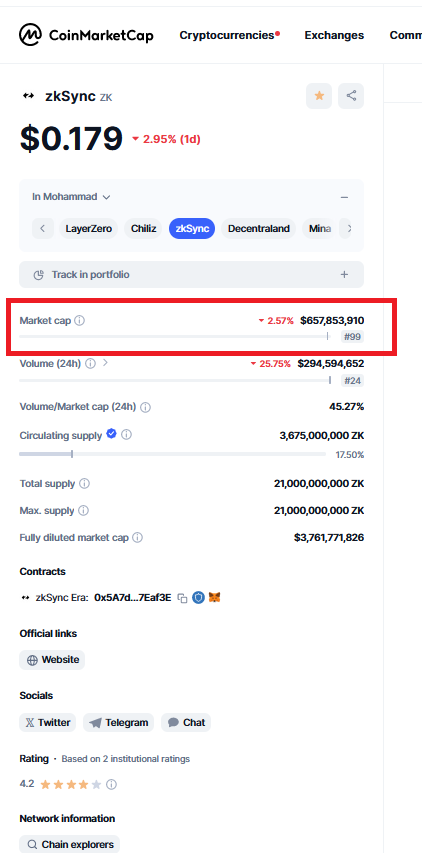This screenshot has height=853, width=422.
Task: Click the Website official link button
Action: [x=52, y=660]
